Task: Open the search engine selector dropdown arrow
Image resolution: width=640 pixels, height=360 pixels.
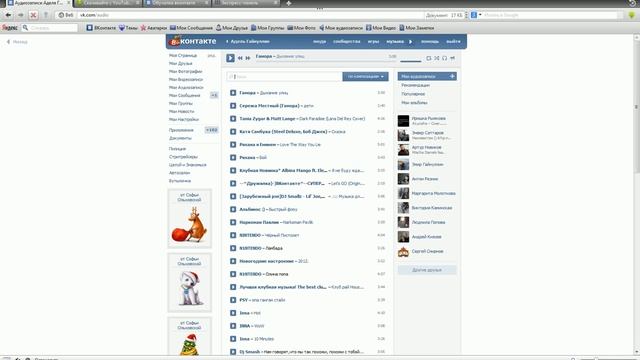Action: tap(480, 15)
